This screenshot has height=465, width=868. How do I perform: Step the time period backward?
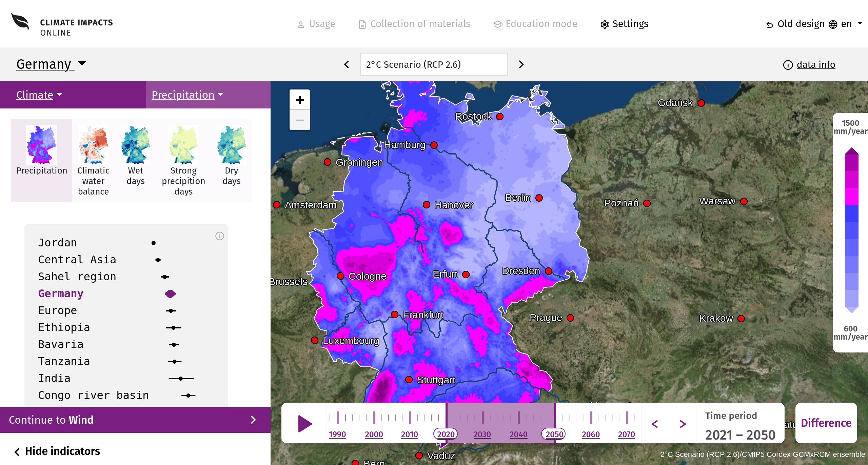tap(655, 424)
